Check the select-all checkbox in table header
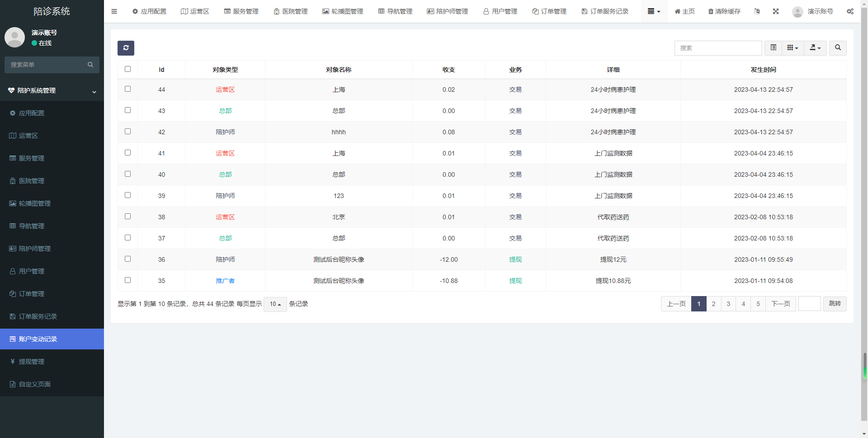868x438 pixels. tap(127, 69)
